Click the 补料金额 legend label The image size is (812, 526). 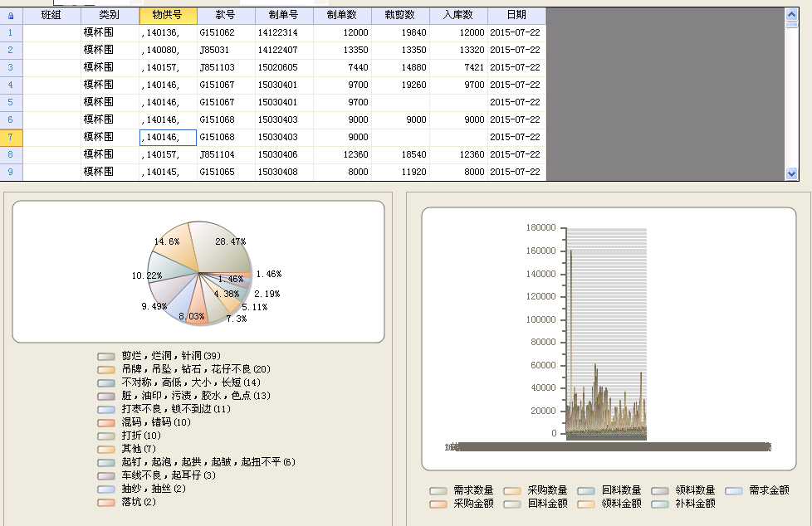tap(695, 504)
